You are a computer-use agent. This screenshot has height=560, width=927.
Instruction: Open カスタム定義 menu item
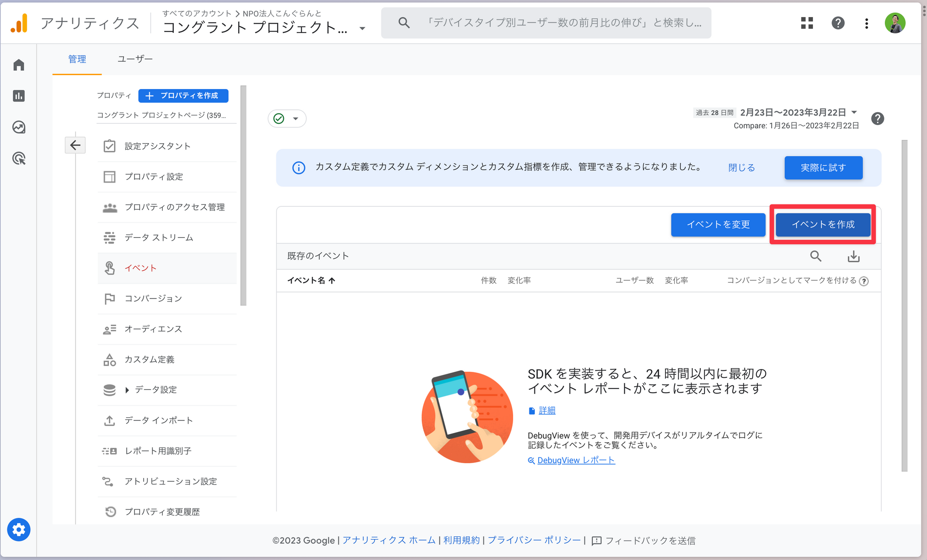pos(167,359)
